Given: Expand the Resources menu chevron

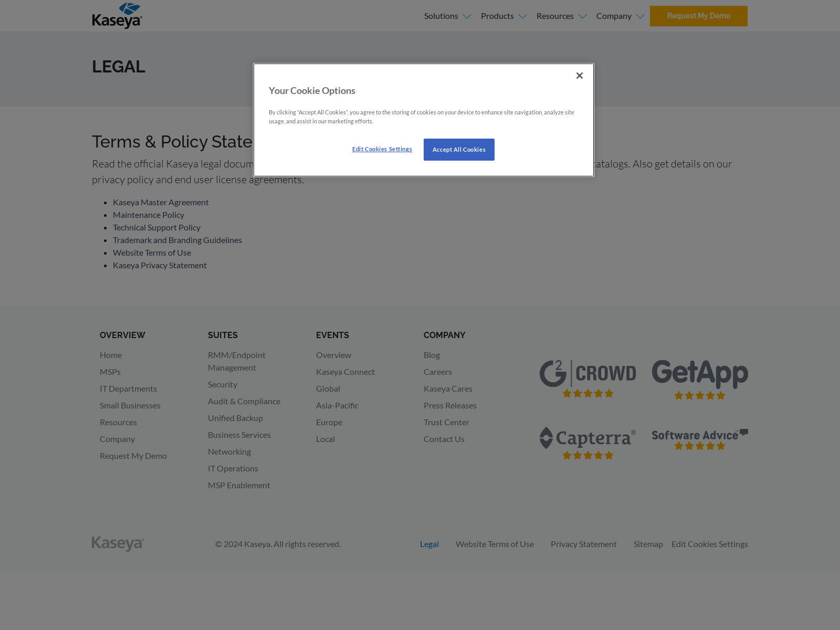Looking at the screenshot, I should pos(582,16).
